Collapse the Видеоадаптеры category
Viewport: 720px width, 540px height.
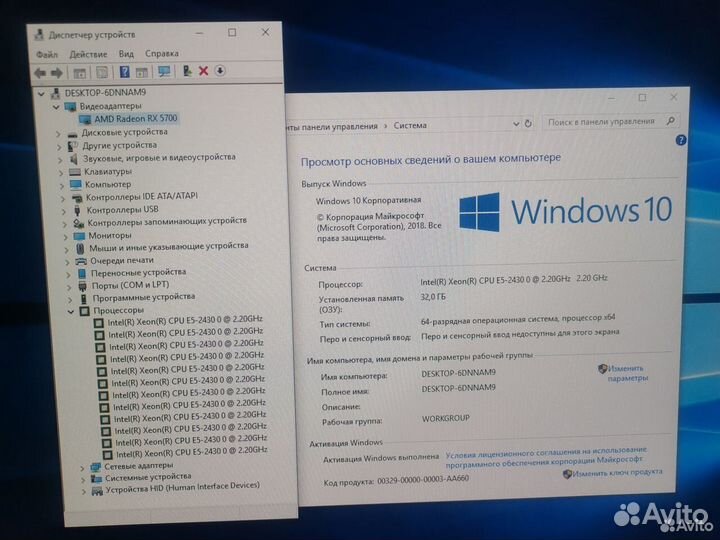[56, 107]
